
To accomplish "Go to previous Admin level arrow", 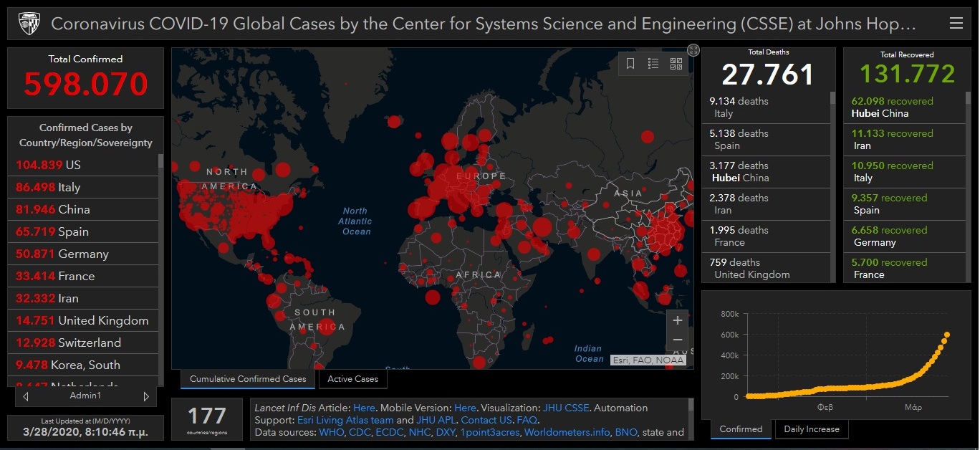I will point(26,396).
